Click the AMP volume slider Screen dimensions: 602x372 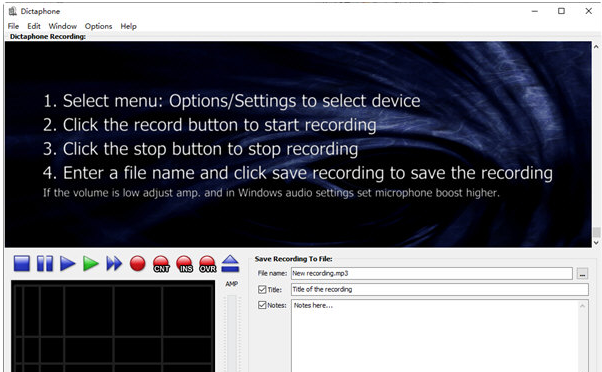[231, 333]
